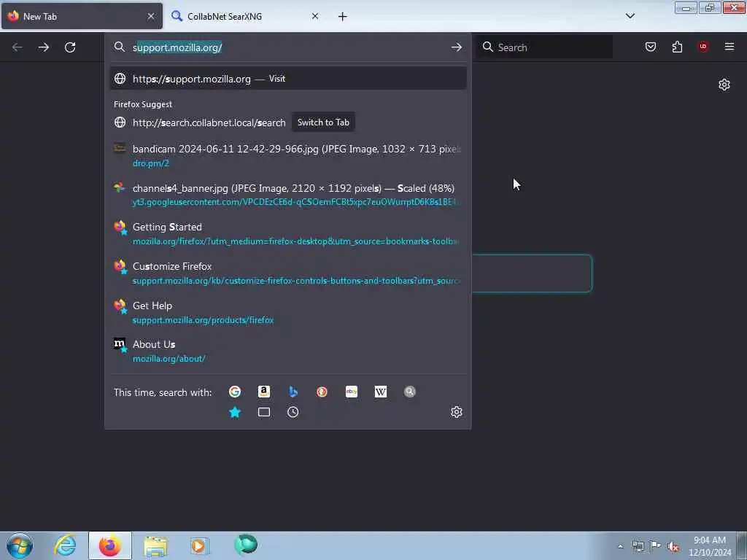Close the CollabNet SearXNG tab
This screenshot has height=560, width=747.
[x=315, y=16]
